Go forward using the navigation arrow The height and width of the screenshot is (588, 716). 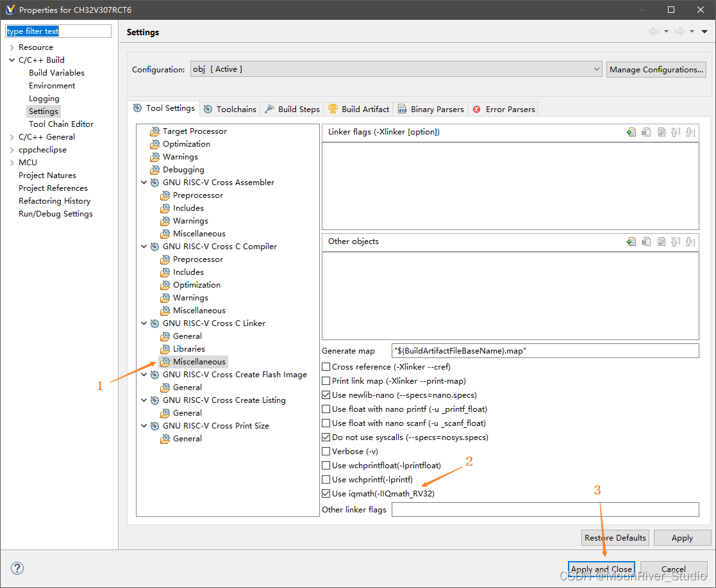[679, 31]
